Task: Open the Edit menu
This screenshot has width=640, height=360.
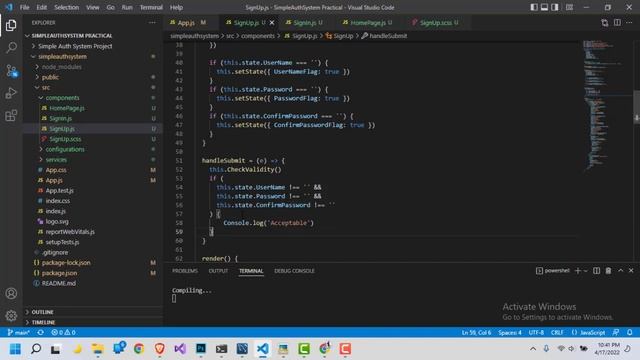Action: coord(42,7)
